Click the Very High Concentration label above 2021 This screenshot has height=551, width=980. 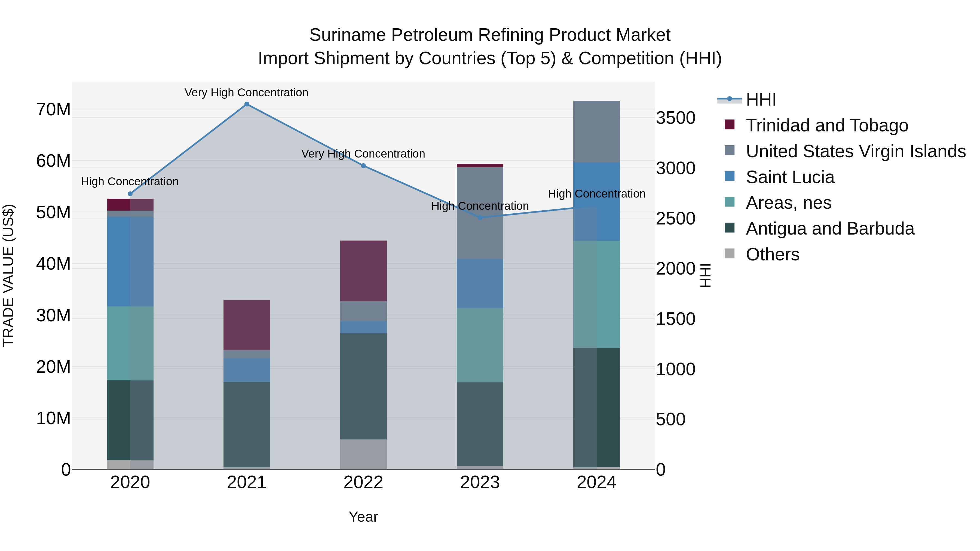(247, 93)
